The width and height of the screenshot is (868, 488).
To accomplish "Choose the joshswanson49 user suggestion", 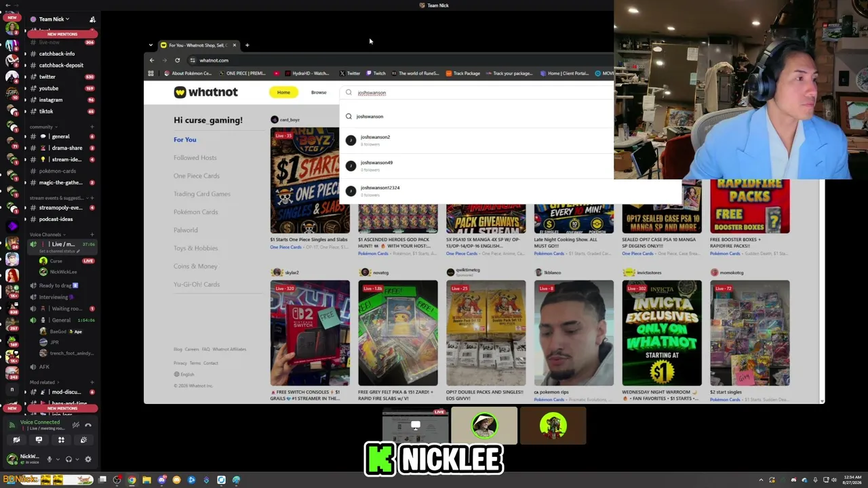I will pos(477,165).
